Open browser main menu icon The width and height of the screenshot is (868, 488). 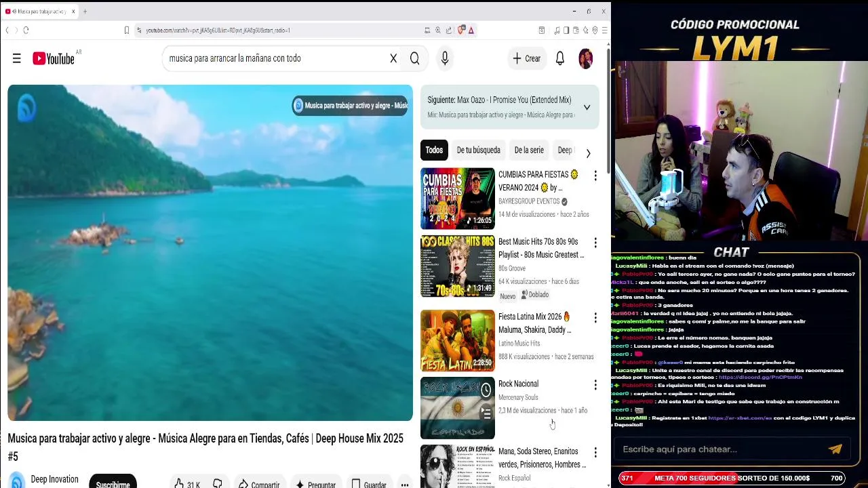604,30
